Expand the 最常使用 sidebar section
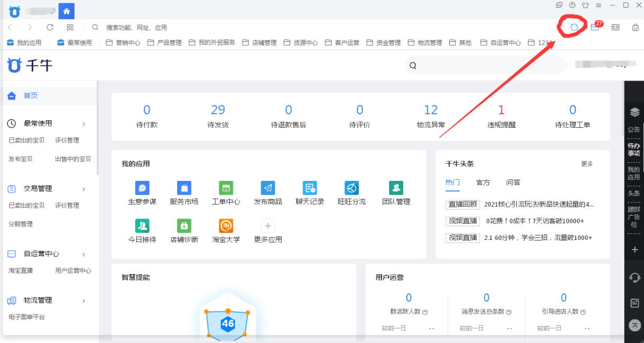Image resolution: width=644 pixels, height=343 pixels. click(x=84, y=124)
